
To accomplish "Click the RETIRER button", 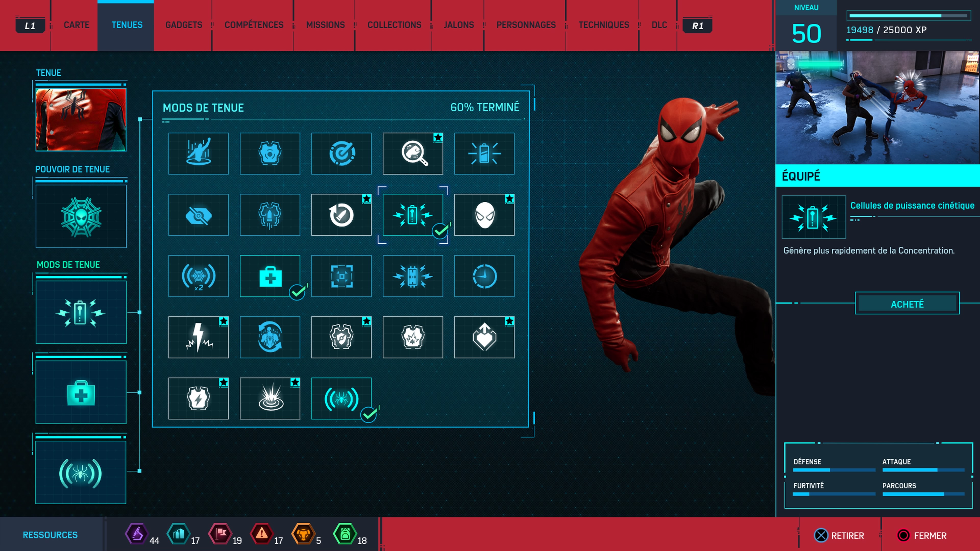I will (x=839, y=535).
